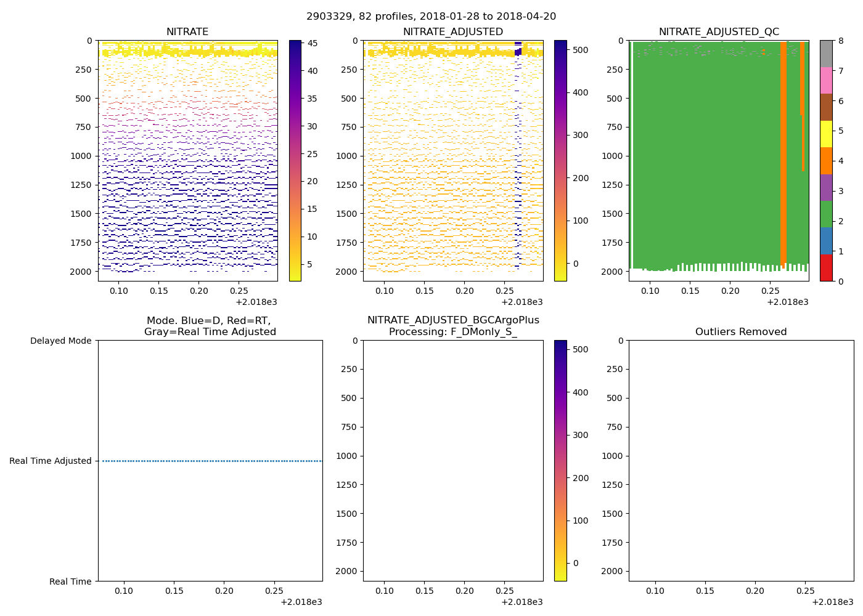Select the green segment of QC colorbar
The width and height of the screenshot is (863, 616).
click(x=825, y=214)
